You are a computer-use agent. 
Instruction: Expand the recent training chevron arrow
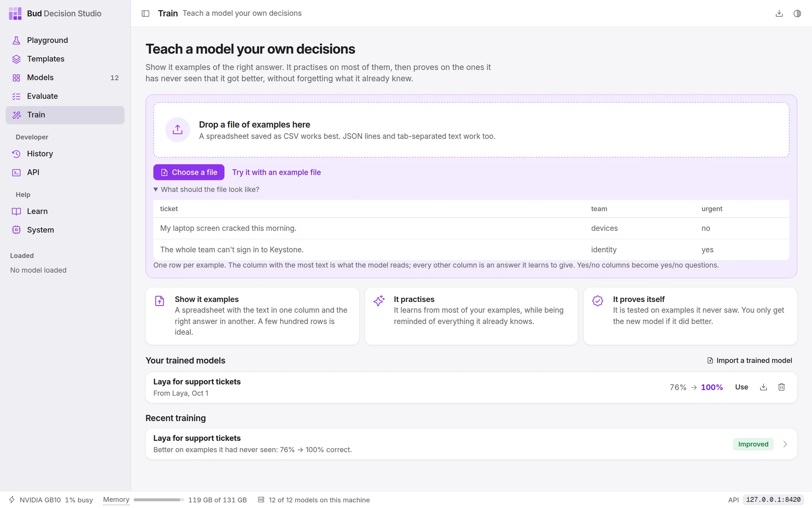pos(785,444)
